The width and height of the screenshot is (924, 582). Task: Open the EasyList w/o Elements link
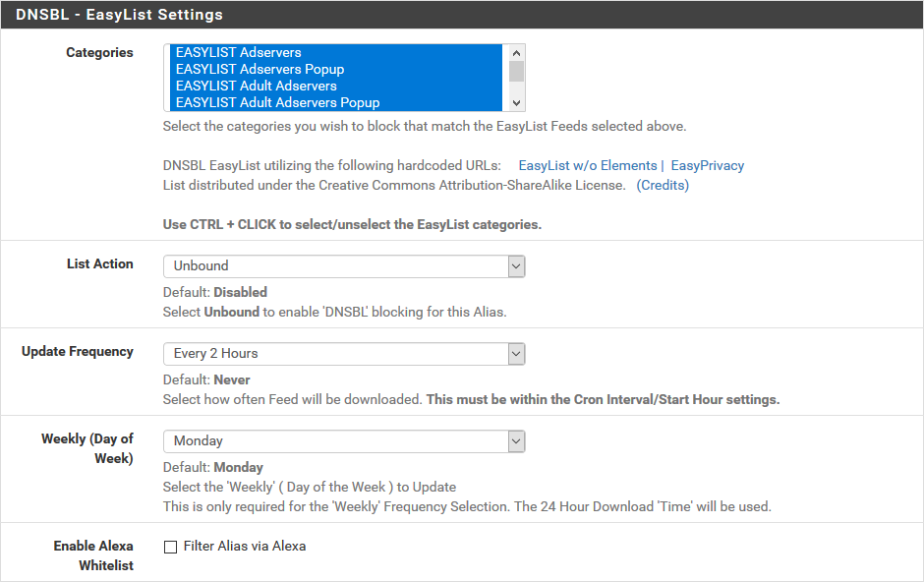[588, 165]
